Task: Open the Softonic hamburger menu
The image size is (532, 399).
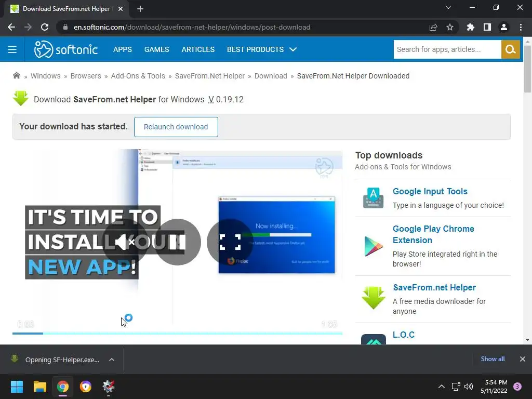Action: [12, 49]
